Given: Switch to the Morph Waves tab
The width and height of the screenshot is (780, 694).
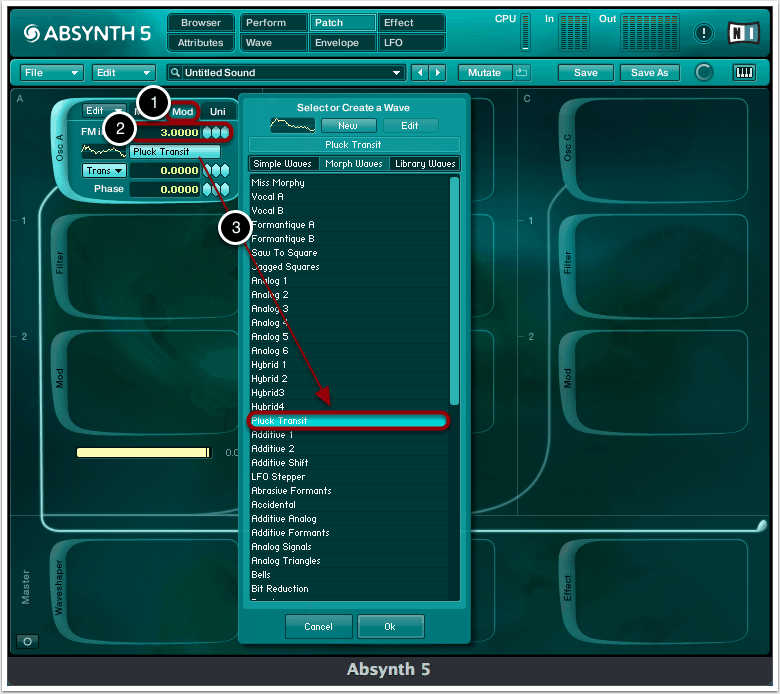Looking at the screenshot, I should point(354,164).
